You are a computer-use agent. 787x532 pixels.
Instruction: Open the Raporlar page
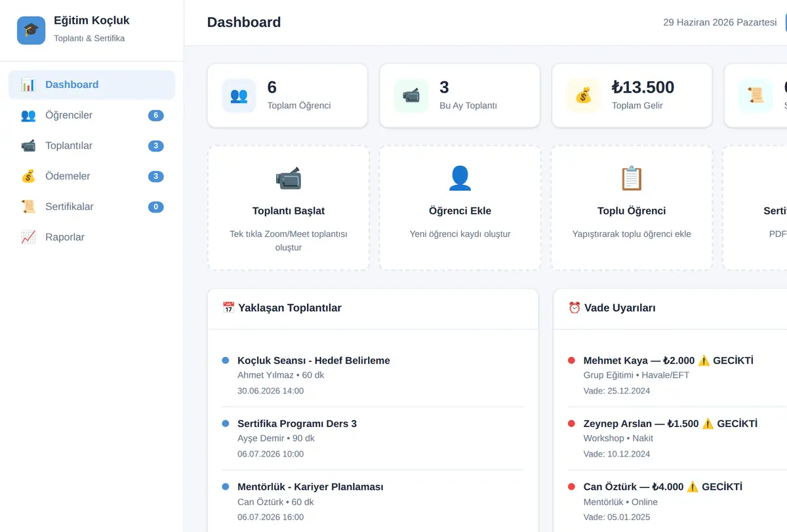click(x=92, y=237)
